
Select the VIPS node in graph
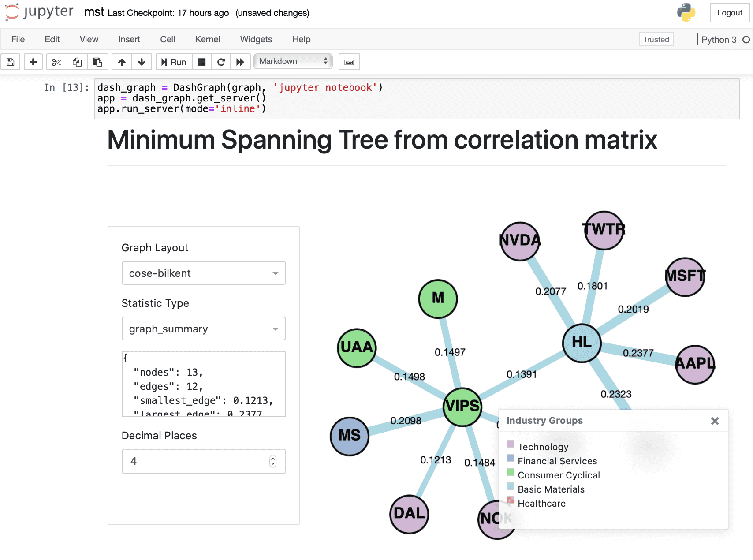[x=462, y=407]
